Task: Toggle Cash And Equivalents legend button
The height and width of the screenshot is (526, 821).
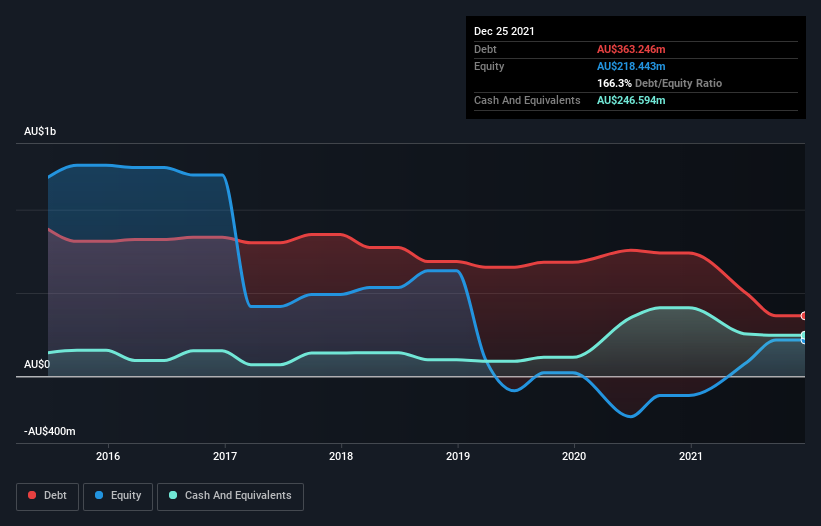Action: click(x=230, y=496)
